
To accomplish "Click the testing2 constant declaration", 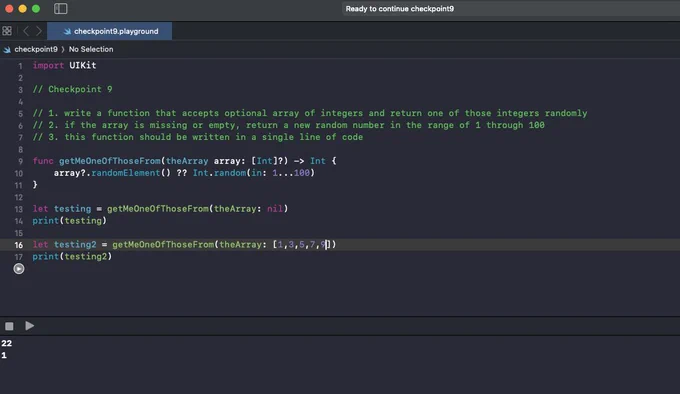I will point(75,244).
